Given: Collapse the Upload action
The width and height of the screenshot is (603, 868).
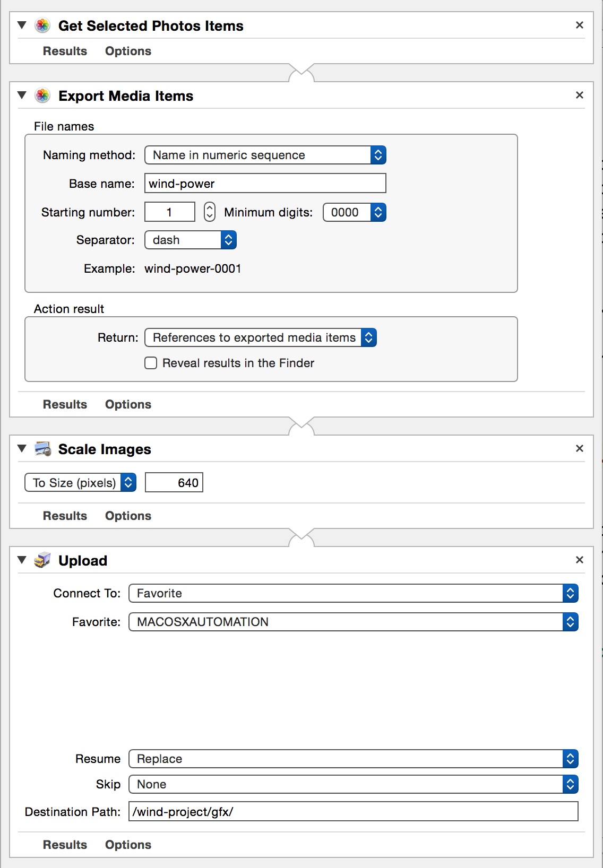Looking at the screenshot, I should click(x=22, y=560).
